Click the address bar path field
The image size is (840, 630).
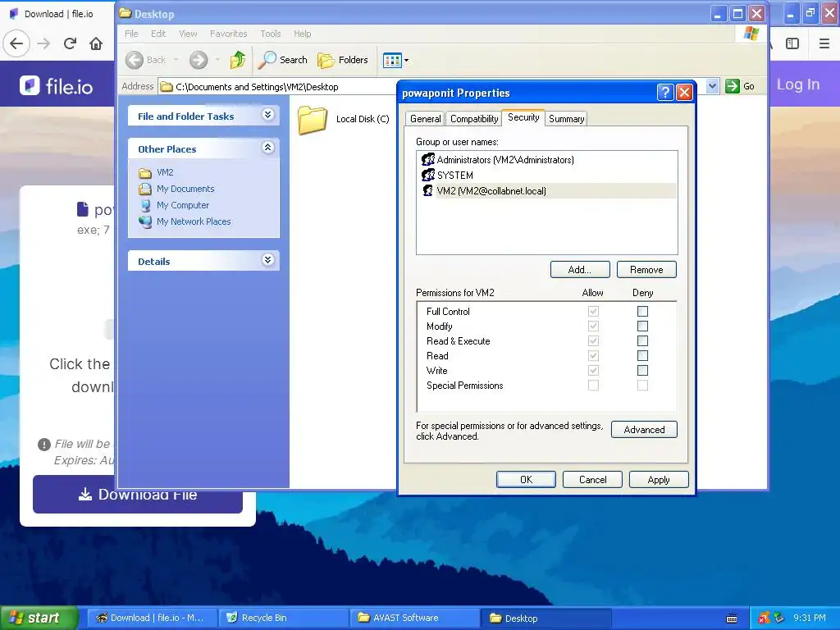(277, 86)
